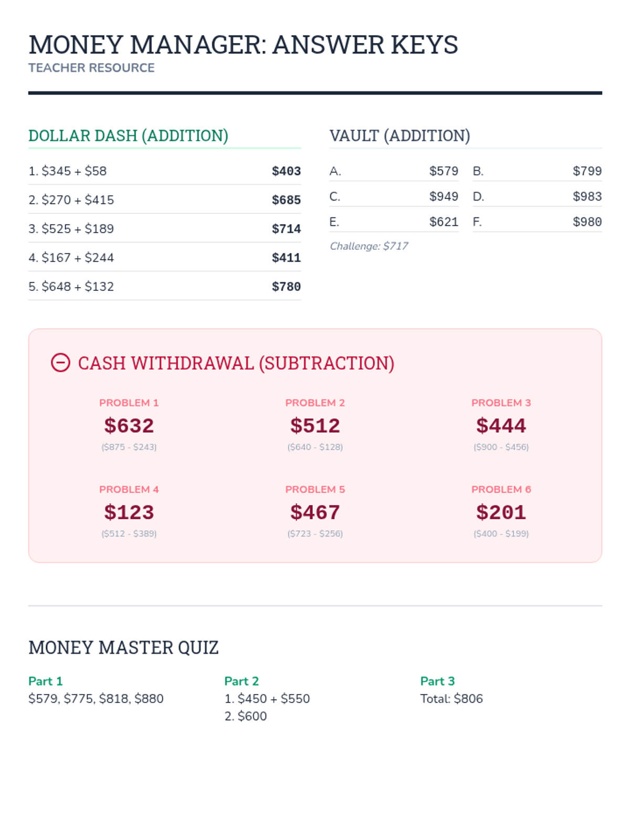Click Vault answer A value $579

[444, 171]
